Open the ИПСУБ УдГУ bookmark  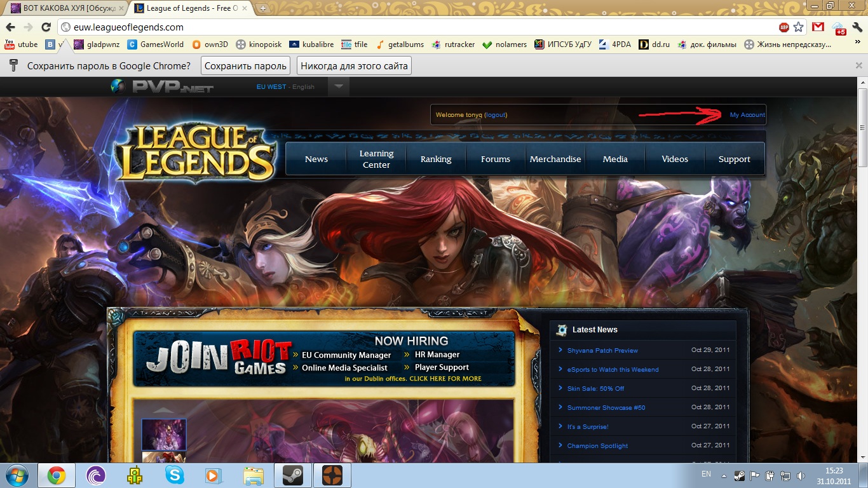click(x=563, y=44)
